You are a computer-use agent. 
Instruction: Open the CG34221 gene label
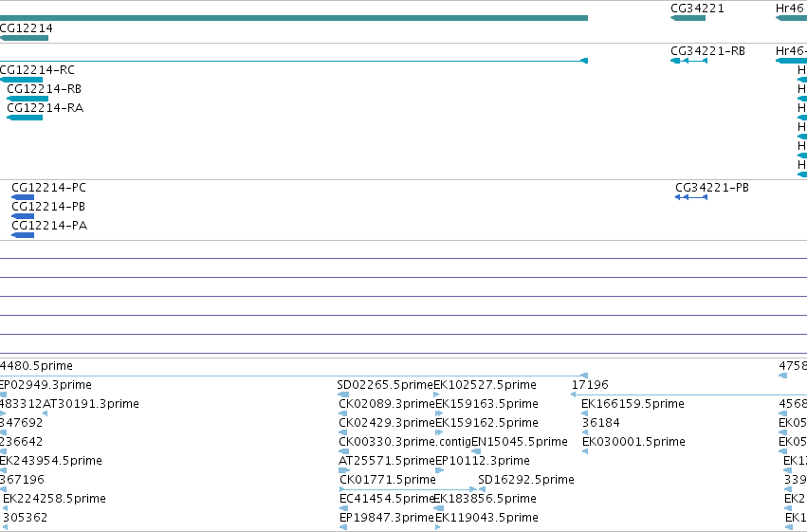tap(697, 9)
